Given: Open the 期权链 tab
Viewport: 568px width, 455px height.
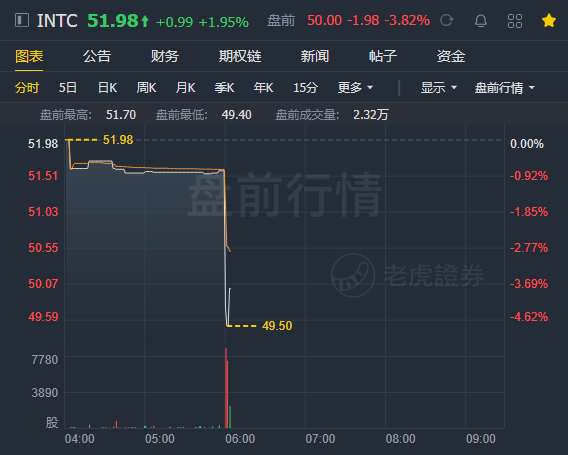Looking at the screenshot, I should click(240, 56).
